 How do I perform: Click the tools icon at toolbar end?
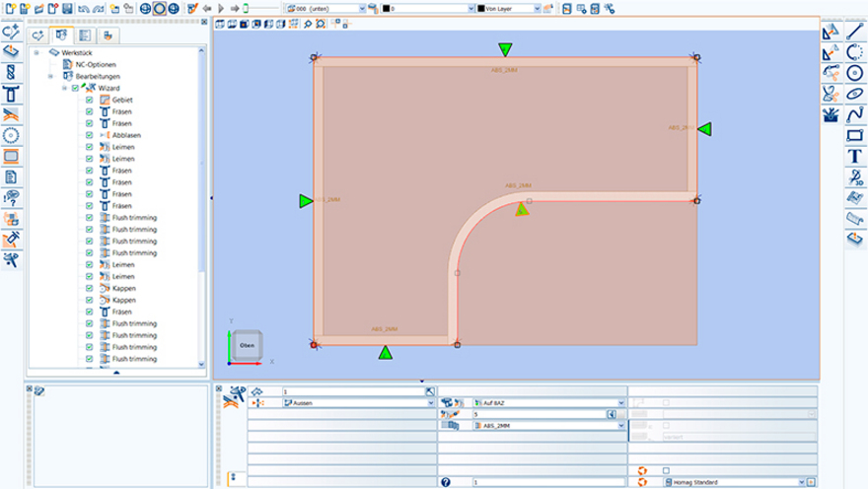click(609, 8)
